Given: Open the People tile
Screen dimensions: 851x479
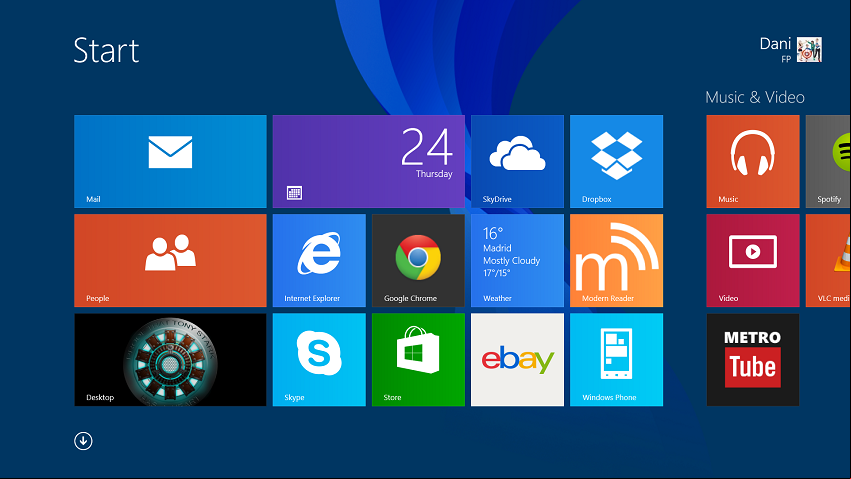Looking at the screenshot, I should (170, 260).
